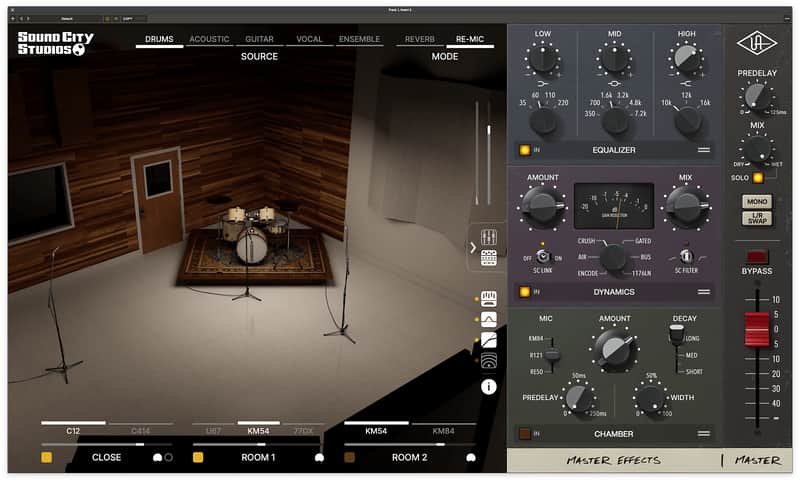Select the VOCAL source tab
Image resolution: width=800 pixels, height=482 pixels.
tap(309, 39)
